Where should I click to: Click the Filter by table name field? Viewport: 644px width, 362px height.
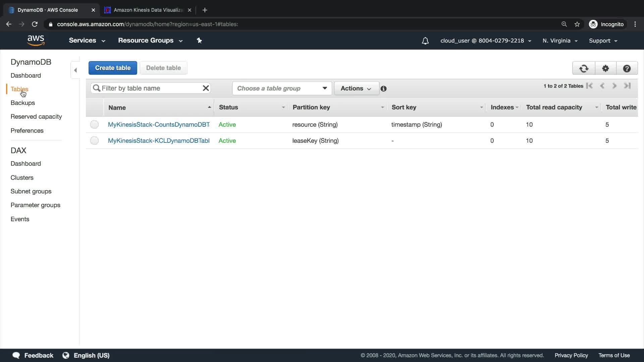coord(149,88)
